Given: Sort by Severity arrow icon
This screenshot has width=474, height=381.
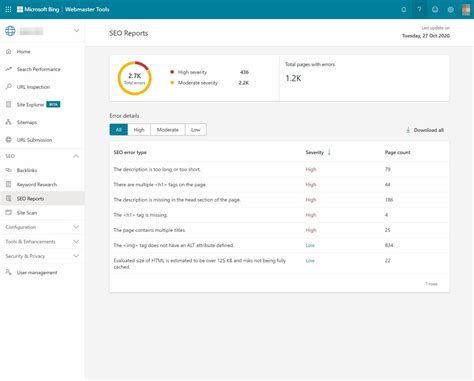Looking at the screenshot, I should click(329, 152).
